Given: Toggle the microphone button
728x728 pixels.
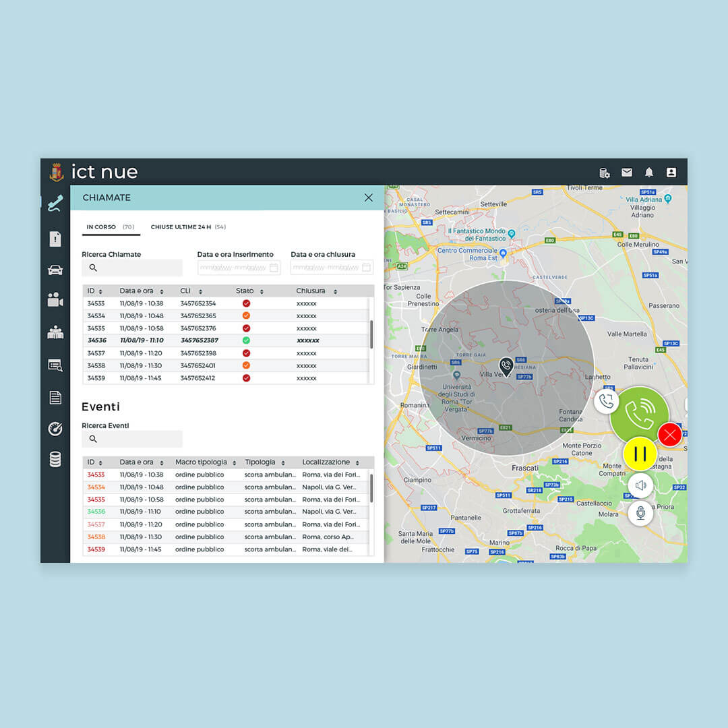Looking at the screenshot, I should 640,514.
